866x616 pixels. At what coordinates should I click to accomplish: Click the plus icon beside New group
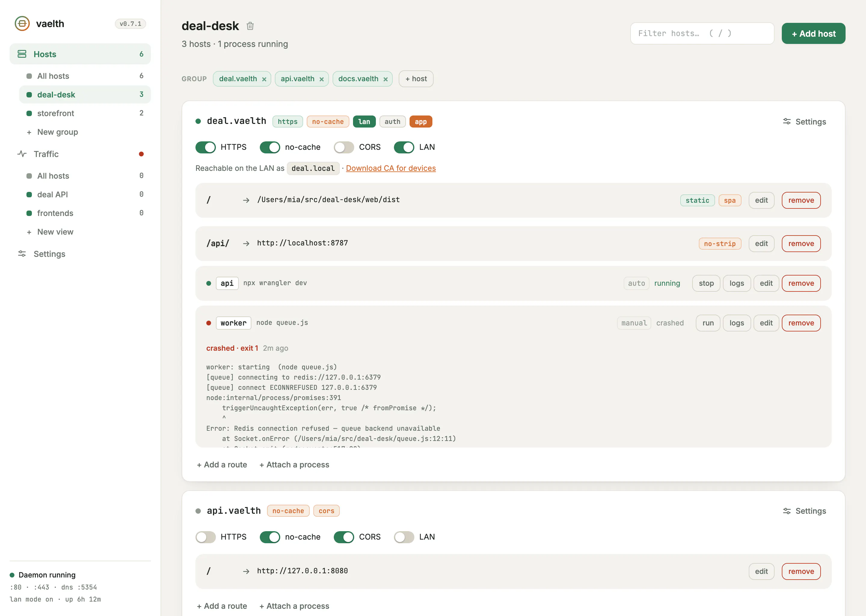pos(29,132)
